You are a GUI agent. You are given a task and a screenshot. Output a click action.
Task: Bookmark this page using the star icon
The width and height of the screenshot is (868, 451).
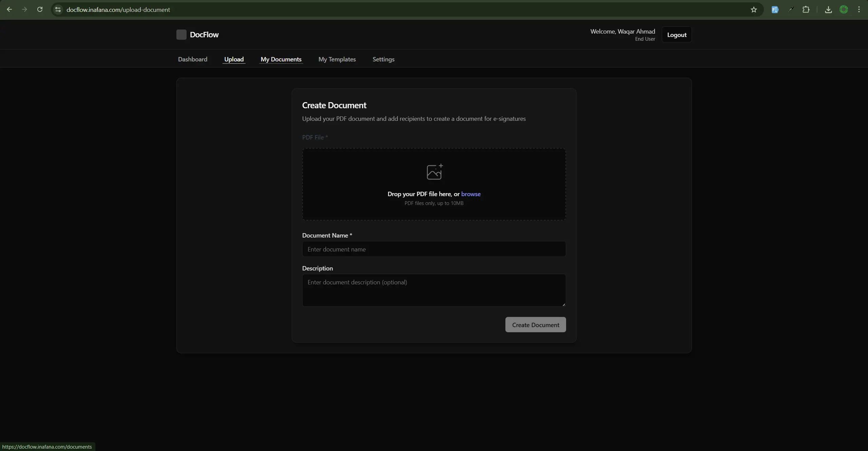753,10
